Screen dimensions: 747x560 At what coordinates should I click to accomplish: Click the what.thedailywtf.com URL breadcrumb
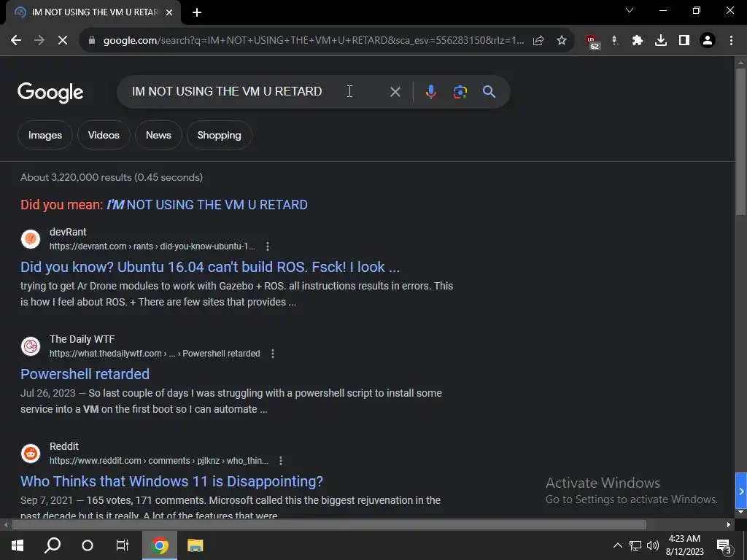pyautogui.click(x=155, y=354)
